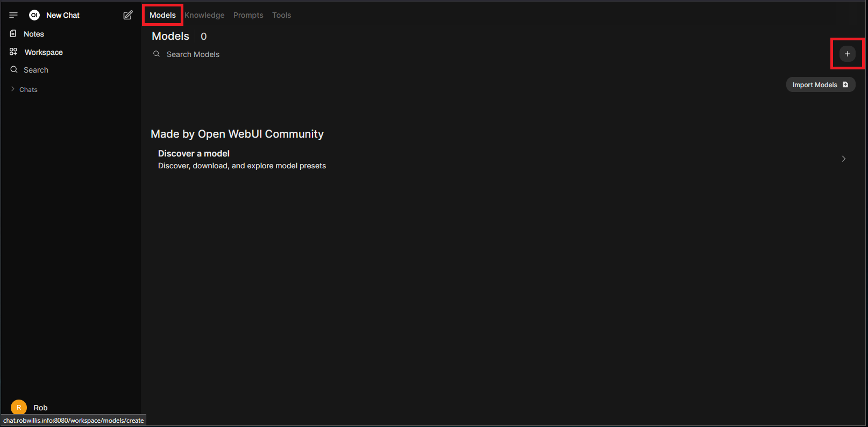Open the Prompts tab
868x427 pixels.
point(248,15)
